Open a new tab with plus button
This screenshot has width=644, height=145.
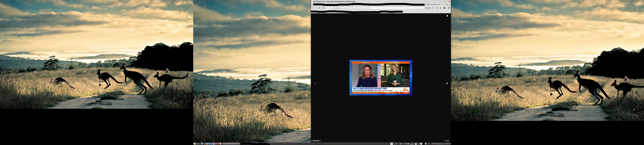click(x=447, y=5)
